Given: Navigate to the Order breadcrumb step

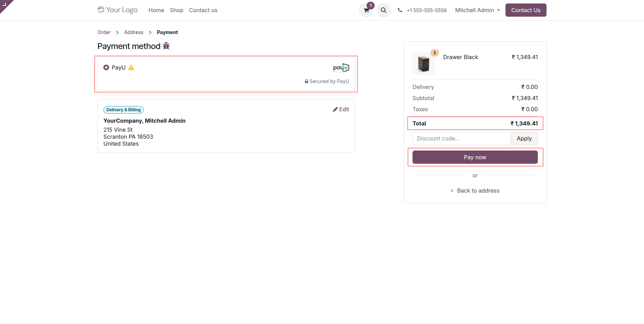Looking at the screenshot, I should pyautogui.click(x=104, y=32).
